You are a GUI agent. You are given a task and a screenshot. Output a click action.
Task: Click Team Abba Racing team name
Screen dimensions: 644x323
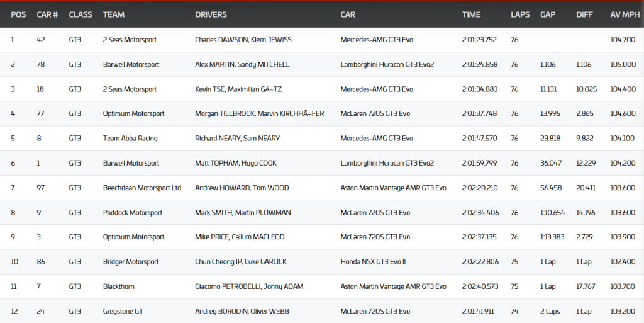[x=130, y=139]
